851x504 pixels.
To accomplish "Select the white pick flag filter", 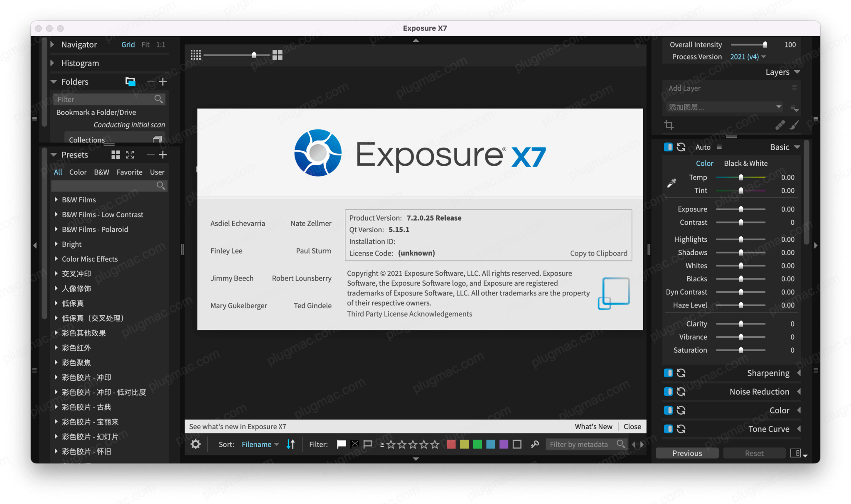I will pos(342,444).
